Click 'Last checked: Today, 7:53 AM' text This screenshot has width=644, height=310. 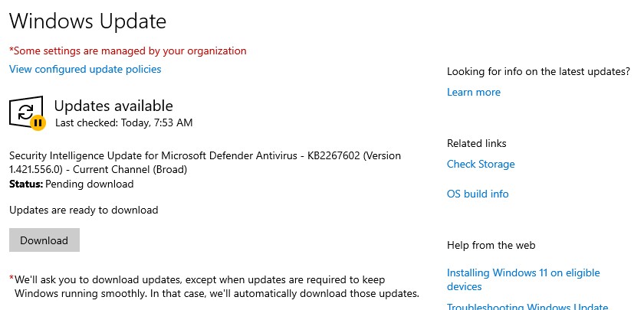[x=123, y=122]
